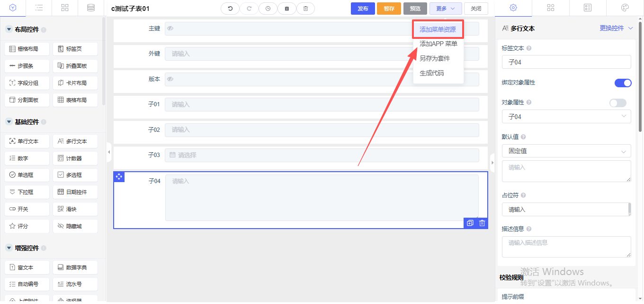The image size is (644, 304).
Task: Duplicate the selected 子04 field
Action: click(x=470, y=223)
